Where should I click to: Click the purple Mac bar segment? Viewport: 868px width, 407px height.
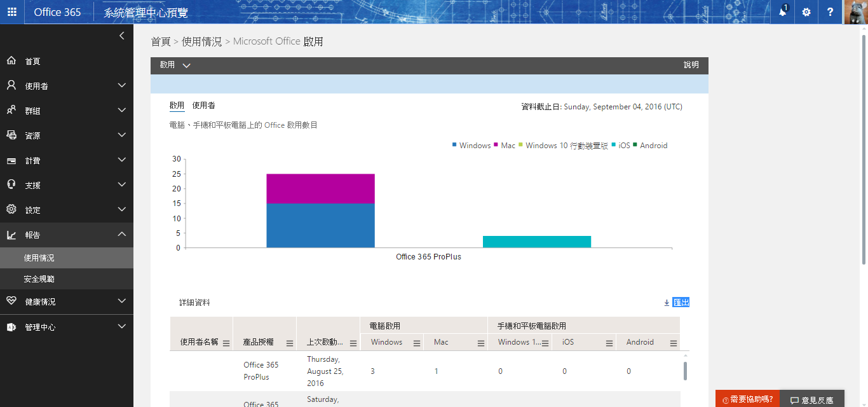[321, 189]
